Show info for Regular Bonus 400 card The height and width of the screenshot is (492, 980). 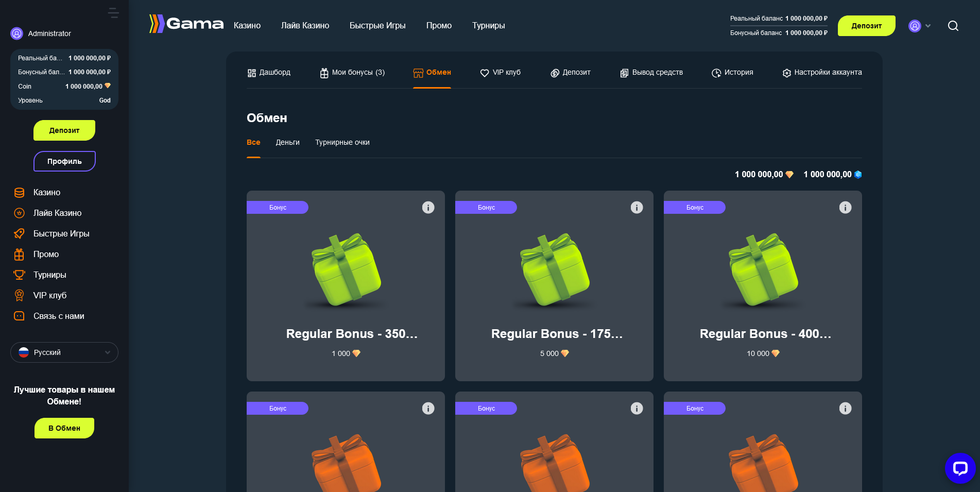(x=845, y=208)
